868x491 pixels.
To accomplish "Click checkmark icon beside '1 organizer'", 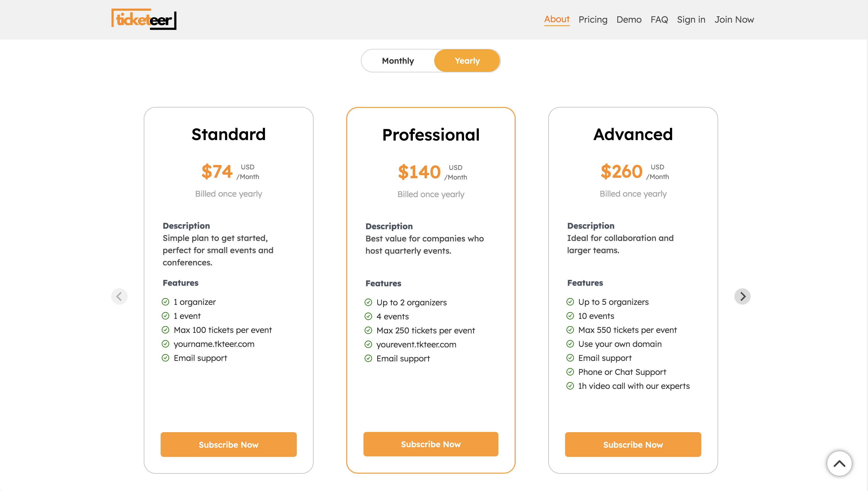I will (165, 302).
